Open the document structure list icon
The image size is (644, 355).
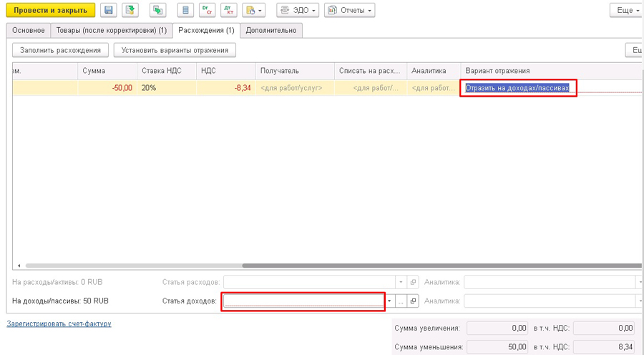(x=185, y=11)
